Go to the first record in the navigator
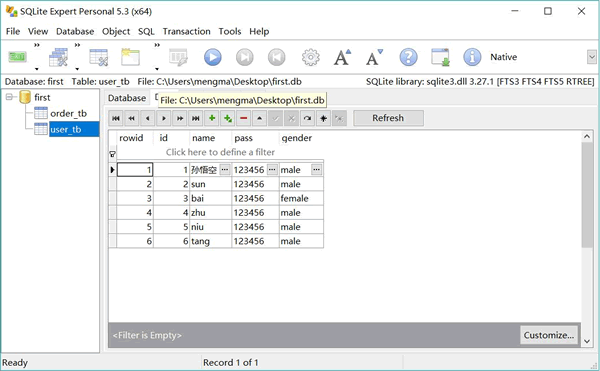This screenshot has height=371, width=600. (116, 118)
